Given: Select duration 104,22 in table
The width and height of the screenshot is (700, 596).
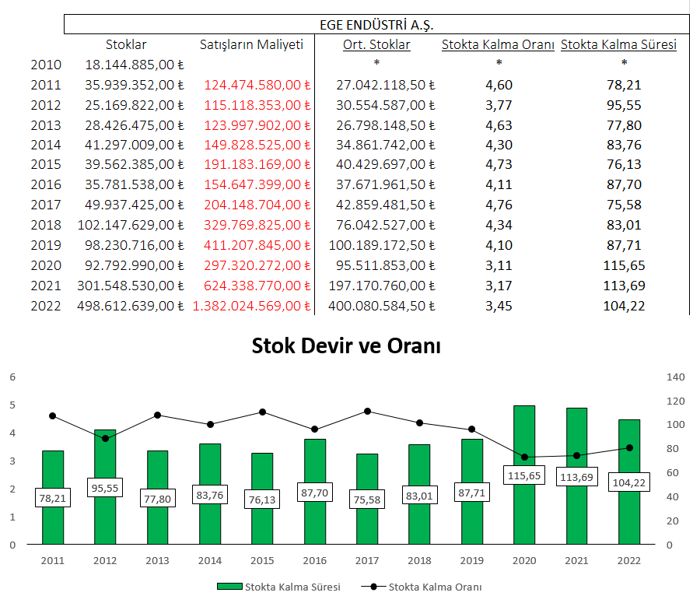Looking at the screenshot, I should point(624,306).
